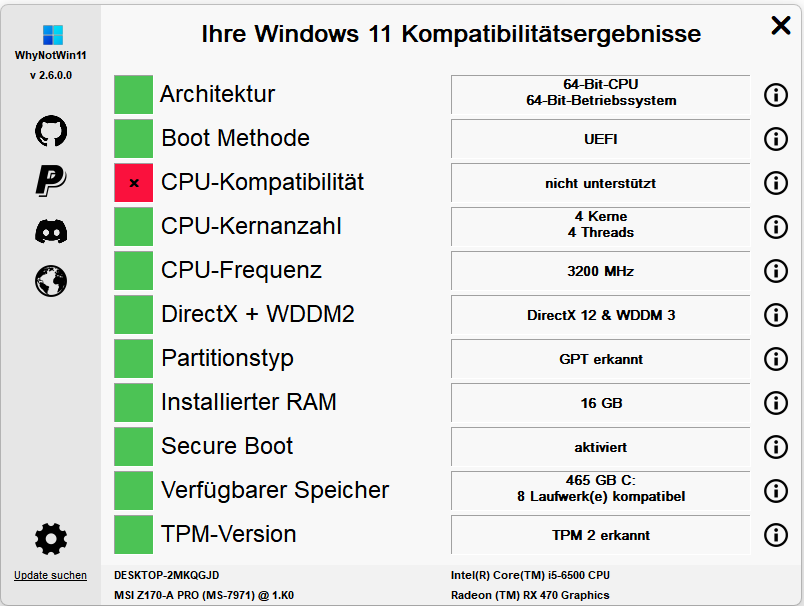804x606 pixels.
Task: Click red failed CPU-Kompatibilität status box
Action: point(133,183)
